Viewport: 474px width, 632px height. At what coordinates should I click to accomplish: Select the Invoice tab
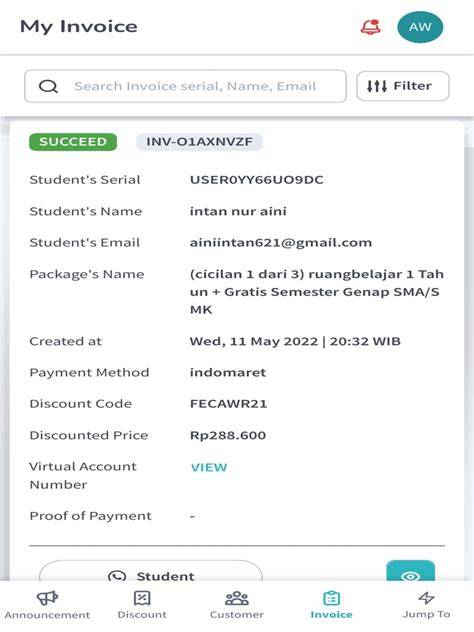pyautogui.click(x=331, y=605)
